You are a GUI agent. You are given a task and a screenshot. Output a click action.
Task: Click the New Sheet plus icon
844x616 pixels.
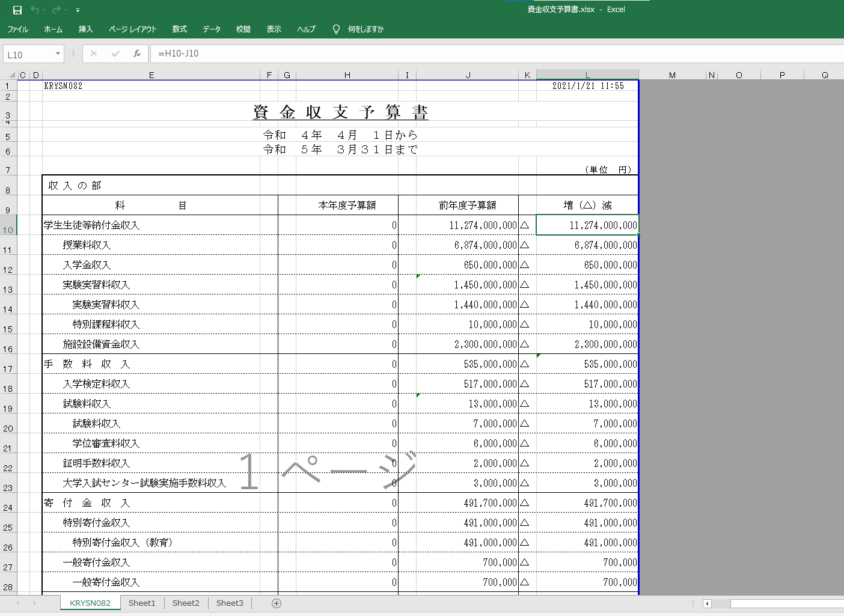click(x=277, y=603)
